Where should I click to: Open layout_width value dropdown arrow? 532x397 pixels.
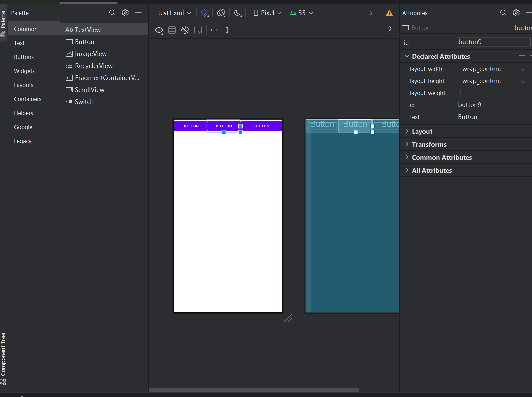(x=523, y=69)
